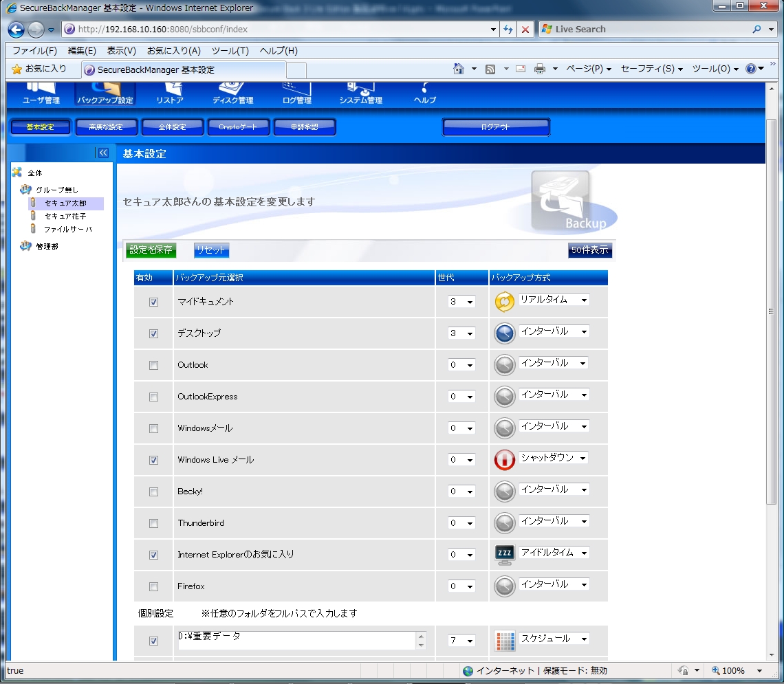Open the ログ管理 navigation icon
Viewport: 784px width, 684px height.
pos(297,93)
